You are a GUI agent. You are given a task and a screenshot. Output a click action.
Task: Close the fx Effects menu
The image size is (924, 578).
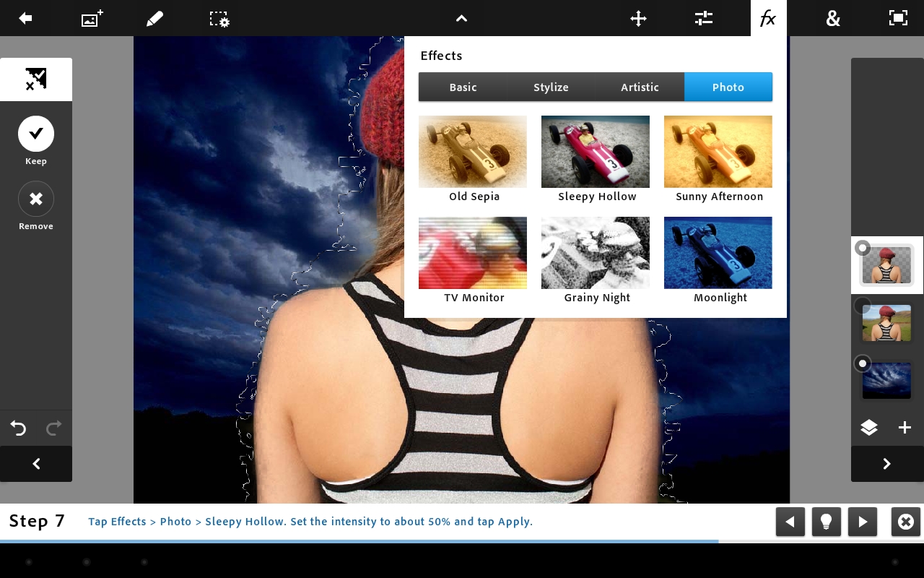pyautogui.click(x=768, y=18)
